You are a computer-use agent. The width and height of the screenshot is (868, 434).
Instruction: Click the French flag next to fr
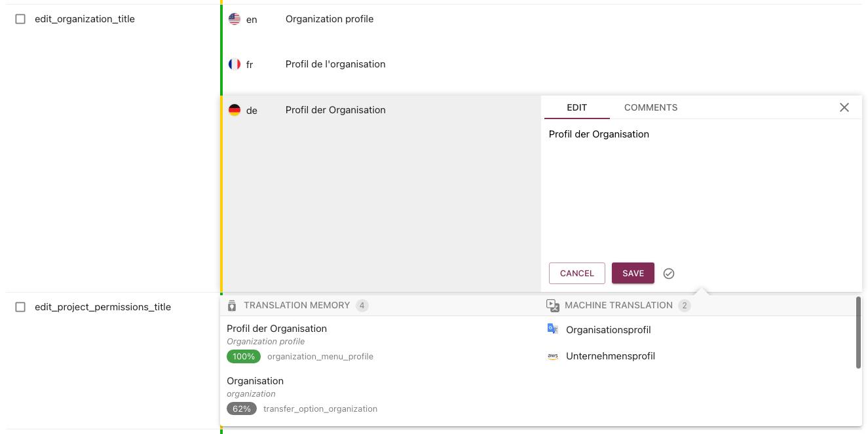point(235,63)
